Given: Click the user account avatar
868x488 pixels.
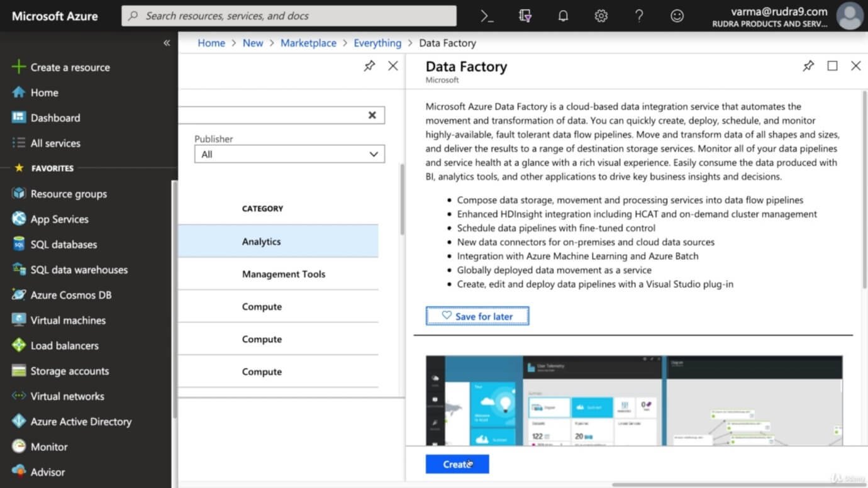Looking at the screenshot, I should click(x=850, y=16).
